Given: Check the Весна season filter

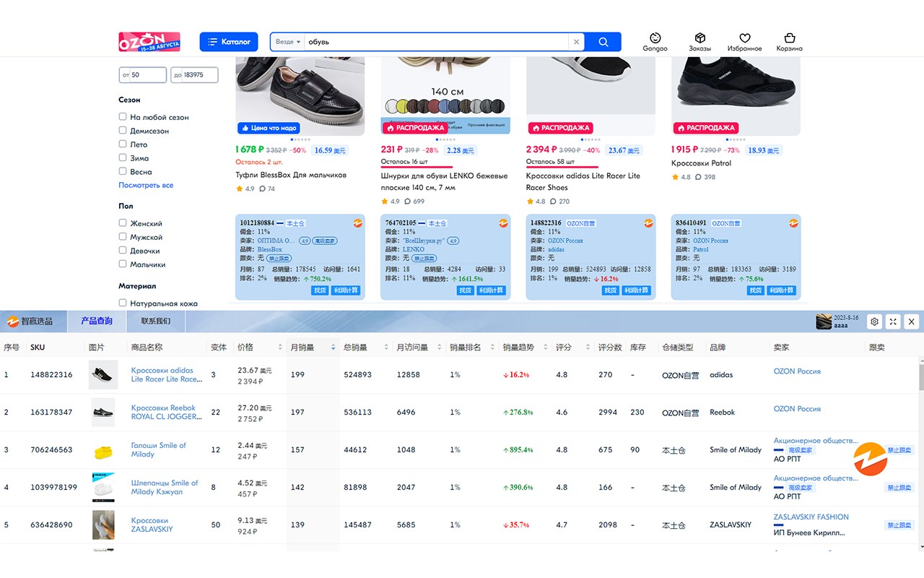Looking at the screenshot, I should pos(123,171).
